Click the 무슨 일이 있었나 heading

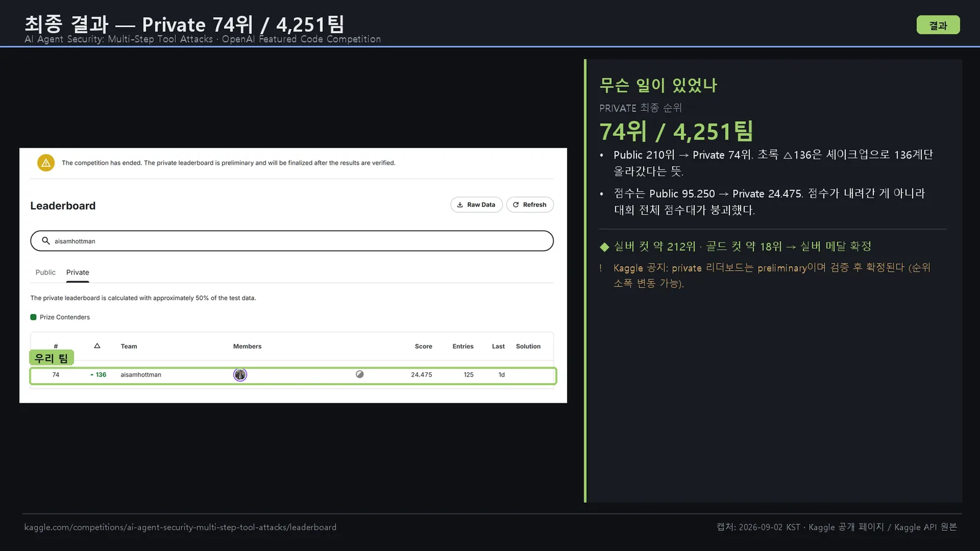click(x=658, y=85)
